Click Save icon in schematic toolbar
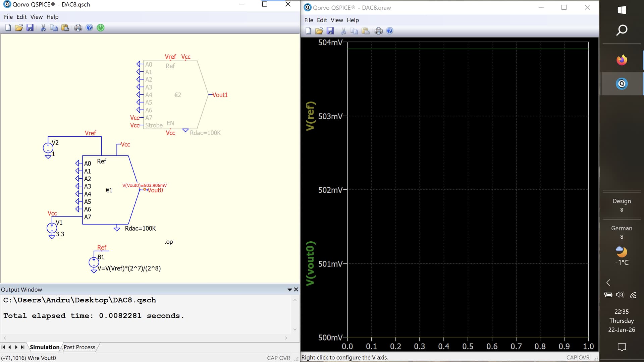 [30, 28]
